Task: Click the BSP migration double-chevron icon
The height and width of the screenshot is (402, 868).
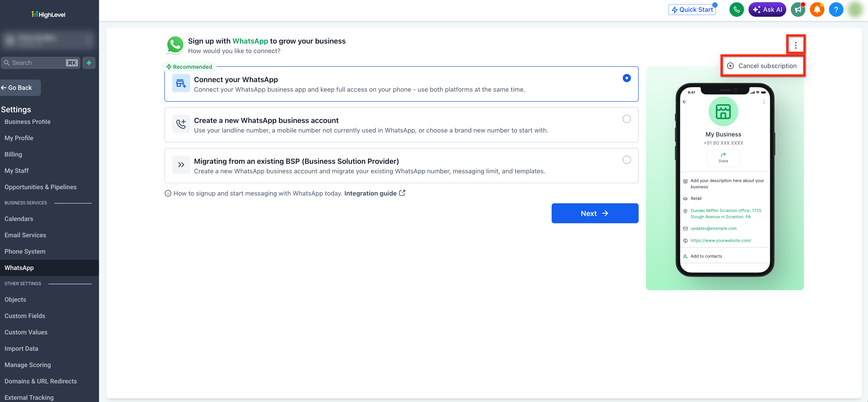Action: pyautogui.click(x=181, y=165)
